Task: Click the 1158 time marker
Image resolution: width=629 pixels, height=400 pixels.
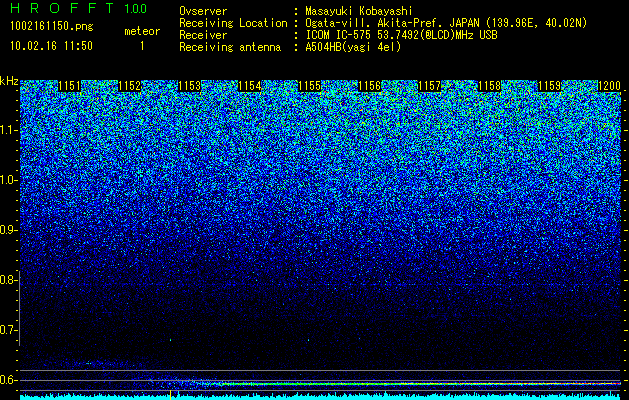Action: (489, 86)
